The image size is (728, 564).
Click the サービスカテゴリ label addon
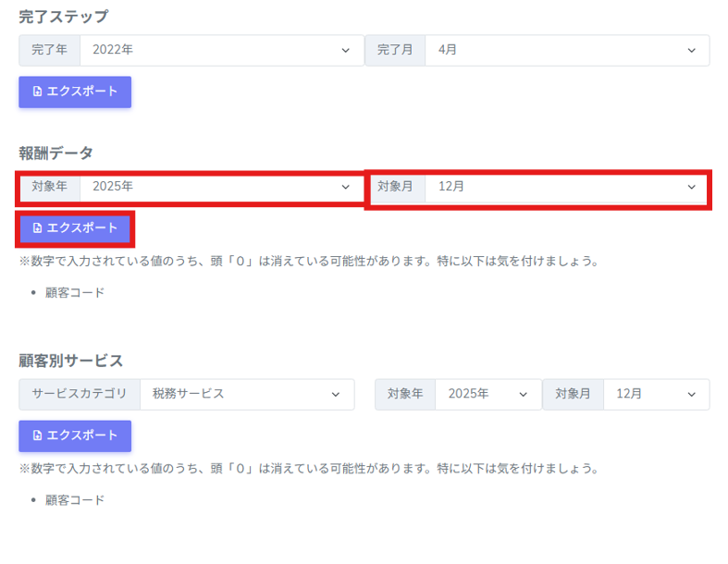click(80, 394)
